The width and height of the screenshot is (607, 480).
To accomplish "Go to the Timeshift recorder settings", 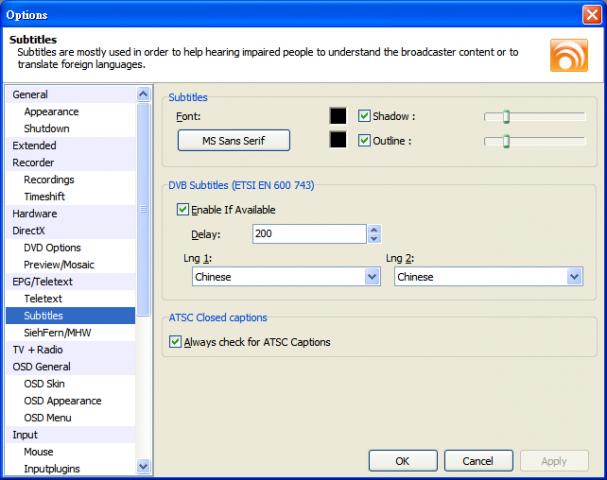I will 45,196.
